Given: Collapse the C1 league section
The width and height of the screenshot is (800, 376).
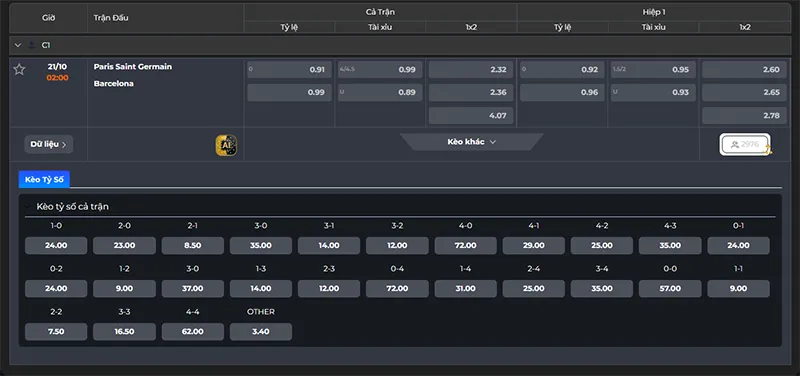Looking at the screenshot, I should click(18, 45).
